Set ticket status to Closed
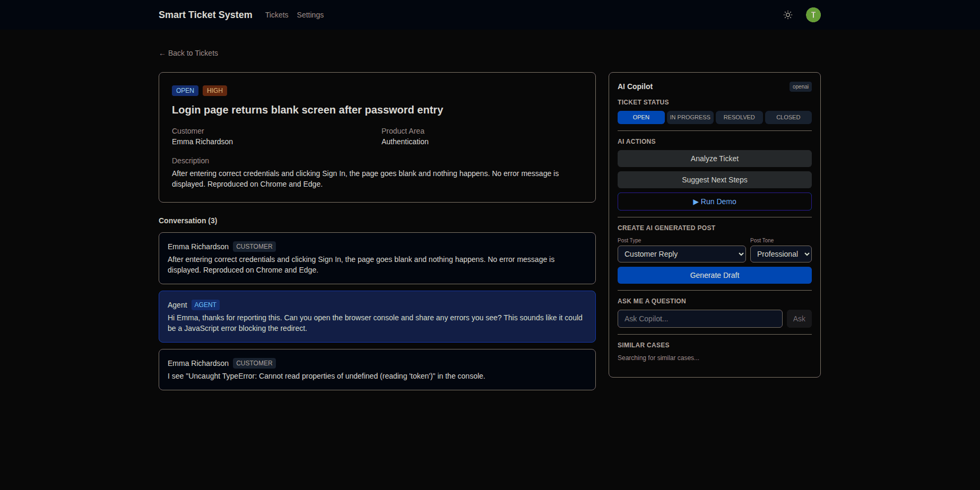This screenshot has width=980, height=490. 788,117
